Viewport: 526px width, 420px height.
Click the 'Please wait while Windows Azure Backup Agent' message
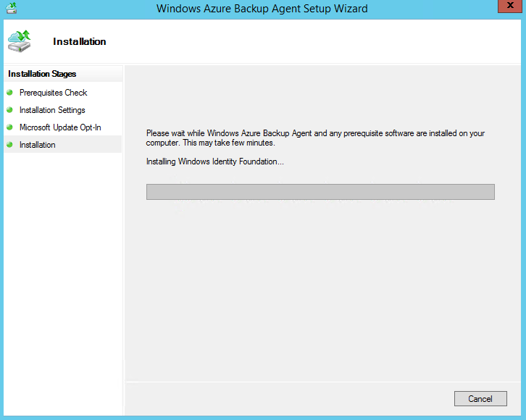point(315,138)
